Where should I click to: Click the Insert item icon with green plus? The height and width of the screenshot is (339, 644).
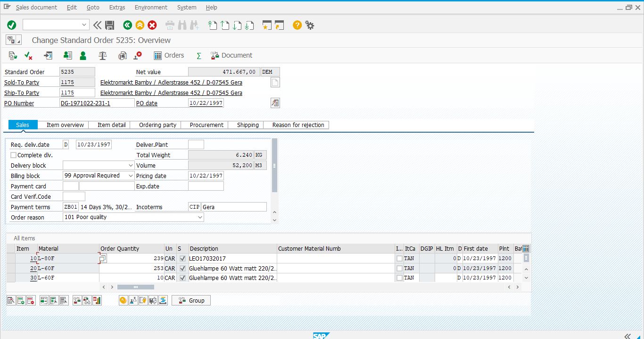point(21,300)
